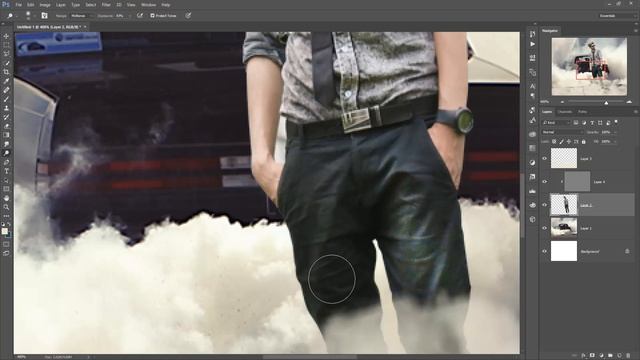Select the Dodge tool in toolbar
The height and width of the screenshot is (360, 640).
point(6,153)
